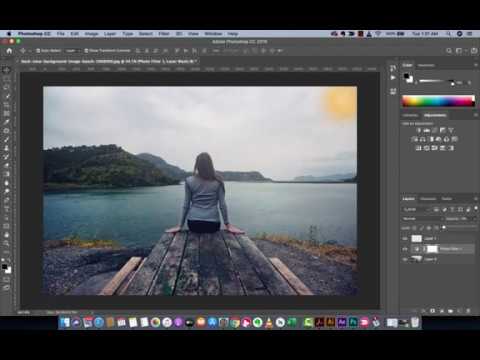This screenshot has width=480, height=360.
Task: Click the play Actions panel icon
Action: tap(393, 78)
